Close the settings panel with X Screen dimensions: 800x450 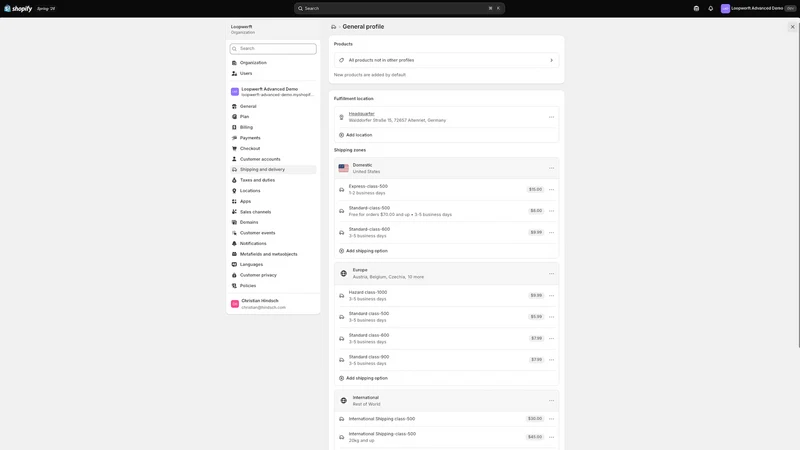[x=792, y=27]
